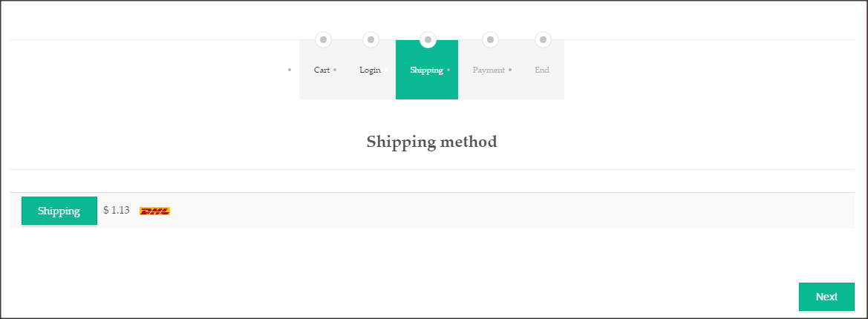Click the circle marker above Cart
The image size is (868, 319).
pos(323,39)
